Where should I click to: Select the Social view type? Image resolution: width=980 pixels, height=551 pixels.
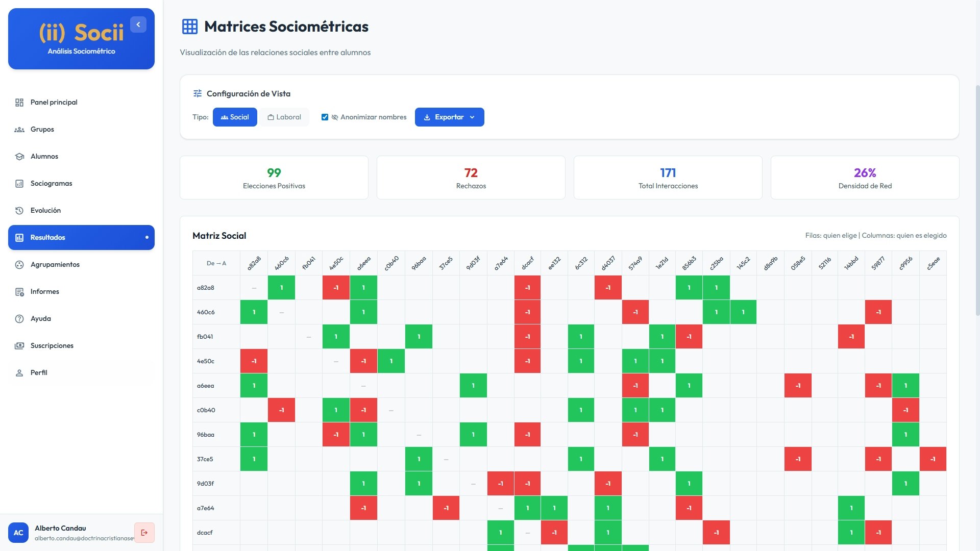click(x=235, y=117)
